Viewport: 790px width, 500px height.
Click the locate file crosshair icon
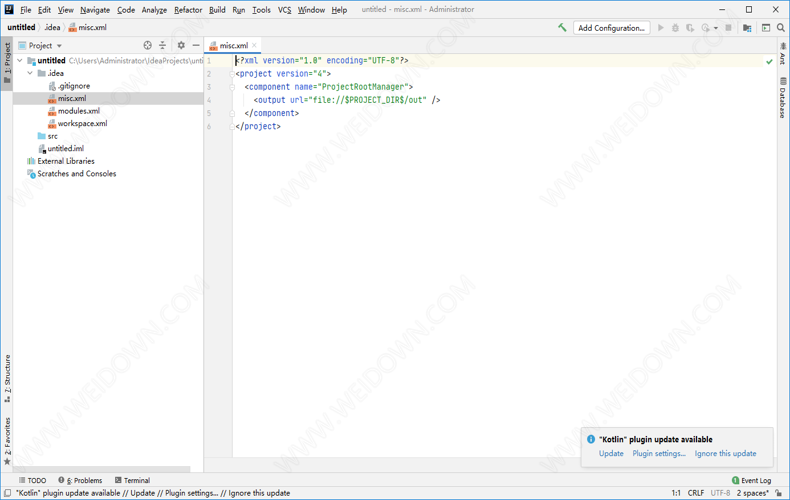point(148,46)
